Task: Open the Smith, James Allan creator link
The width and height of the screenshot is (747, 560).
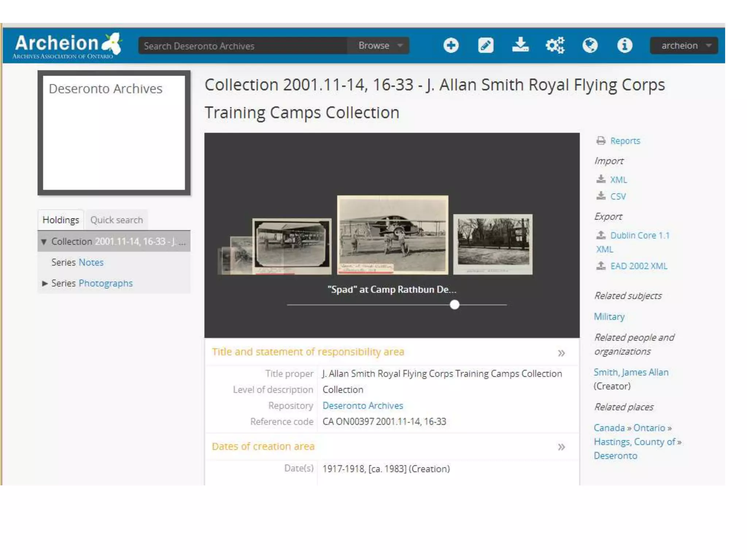Action: (631, 372)
